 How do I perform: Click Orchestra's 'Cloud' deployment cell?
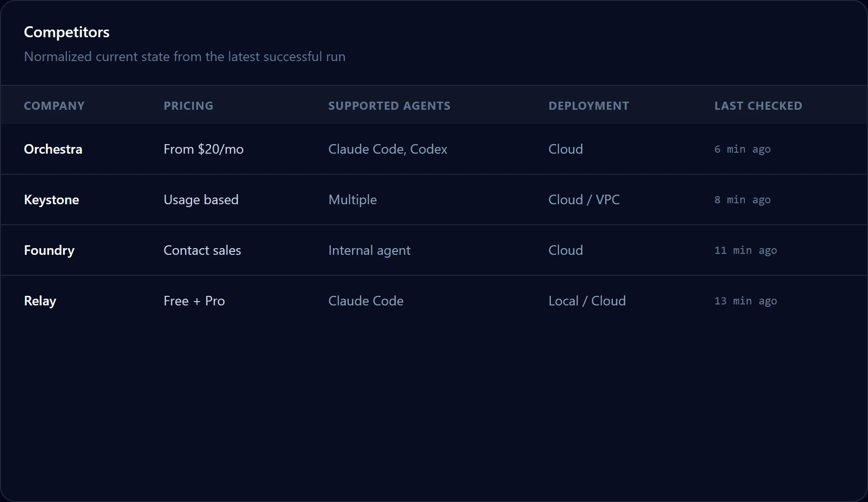(566, 149)
